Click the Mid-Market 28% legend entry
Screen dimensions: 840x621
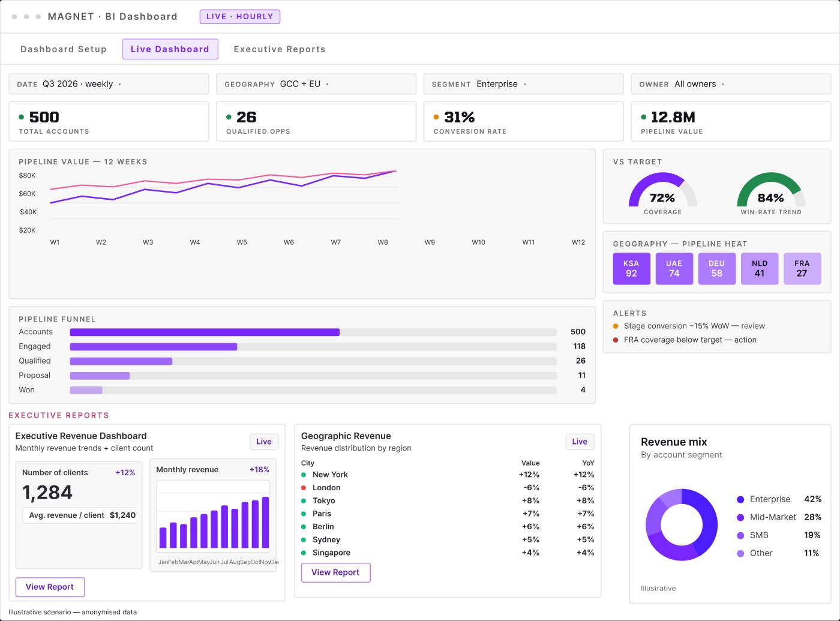(x=779, y=517)
